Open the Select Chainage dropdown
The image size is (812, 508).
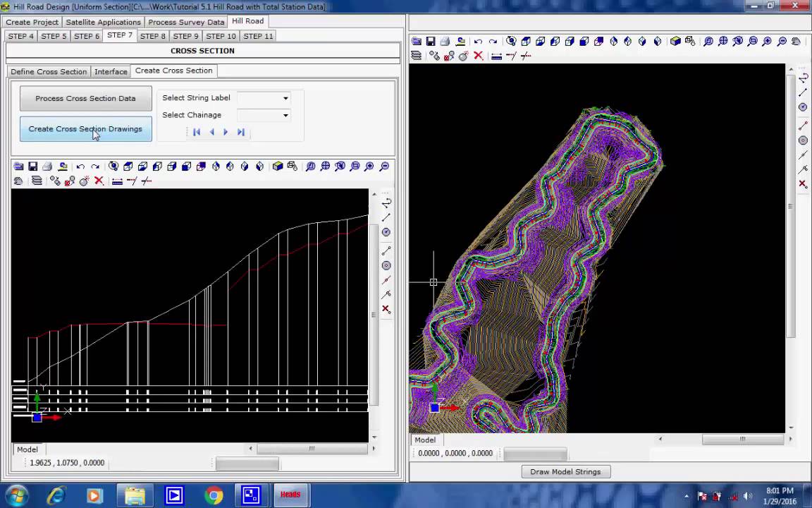point(285,115)
